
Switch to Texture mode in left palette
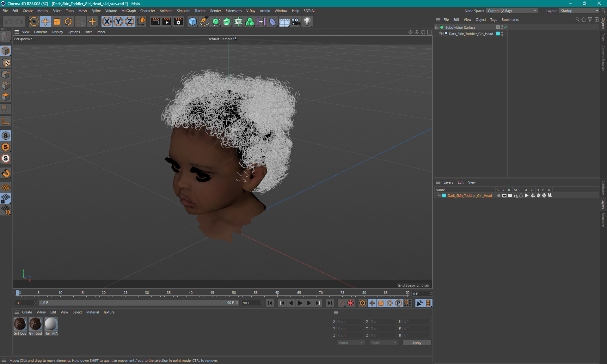(x=6, y=63)
